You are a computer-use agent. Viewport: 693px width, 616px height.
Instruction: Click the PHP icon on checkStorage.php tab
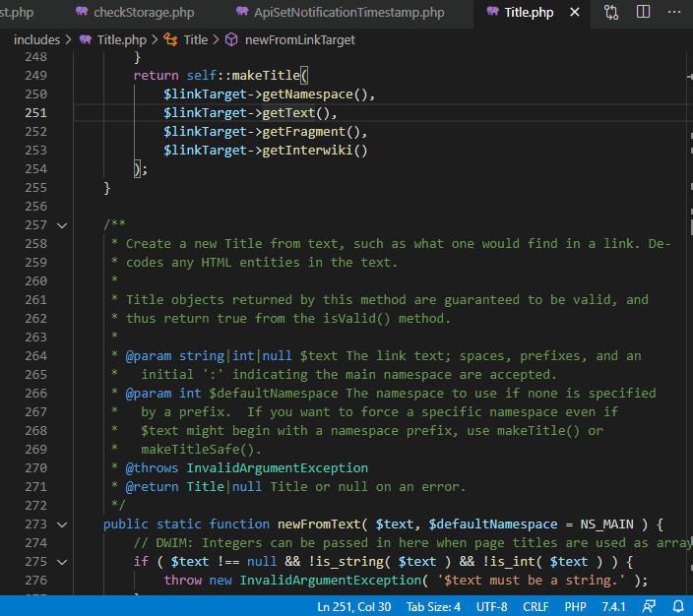(x=82, y=12)
